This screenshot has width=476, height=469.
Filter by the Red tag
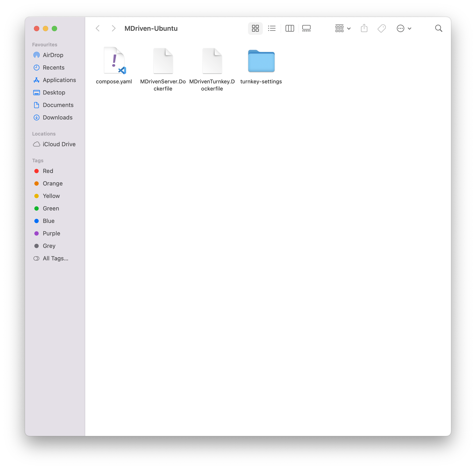48,171
